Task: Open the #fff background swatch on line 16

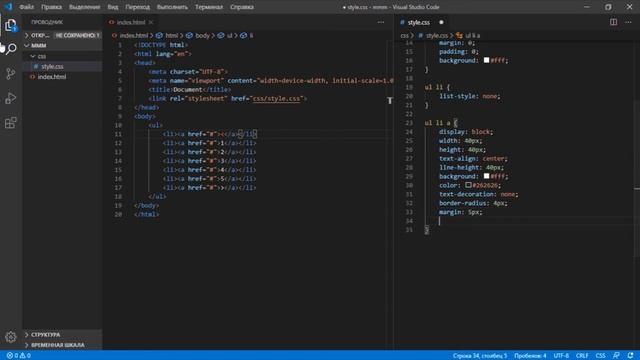Action: point(486,60)
